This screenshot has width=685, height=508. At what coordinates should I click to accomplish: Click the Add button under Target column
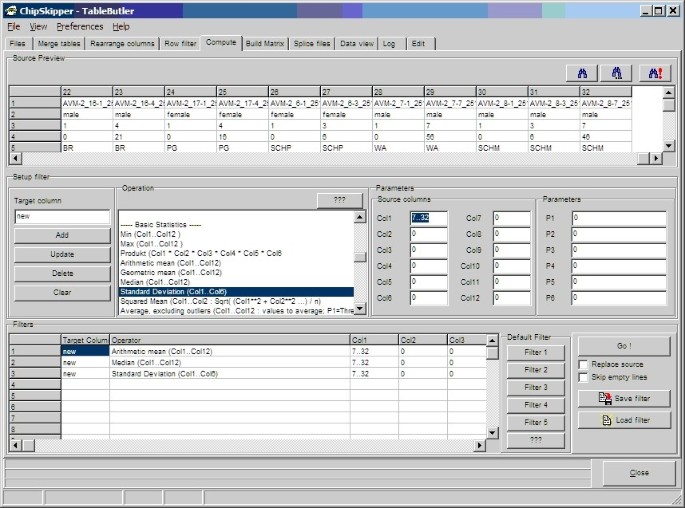62,235
